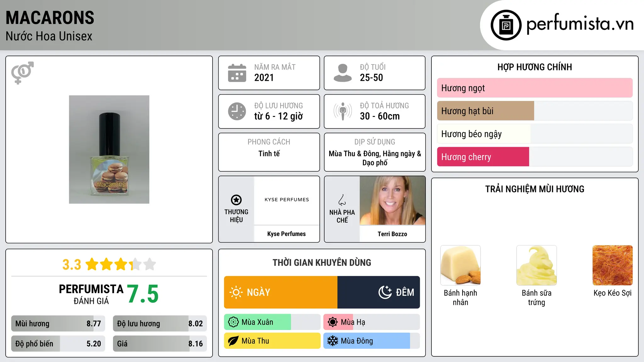Viewport: 644px width, 362px height.
Task: Select the Hương ngọt accord bar
Action: 535,88
